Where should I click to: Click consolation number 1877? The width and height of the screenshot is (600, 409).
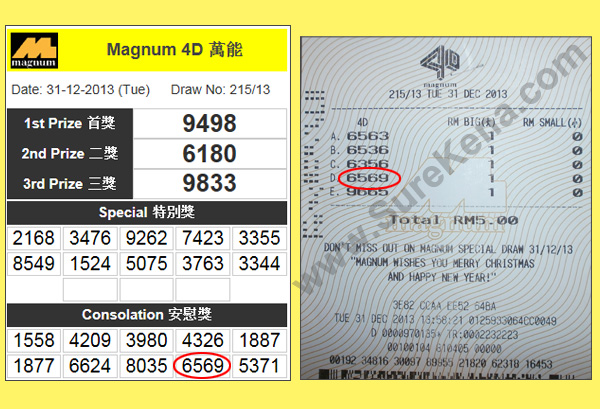pos(34,366)
